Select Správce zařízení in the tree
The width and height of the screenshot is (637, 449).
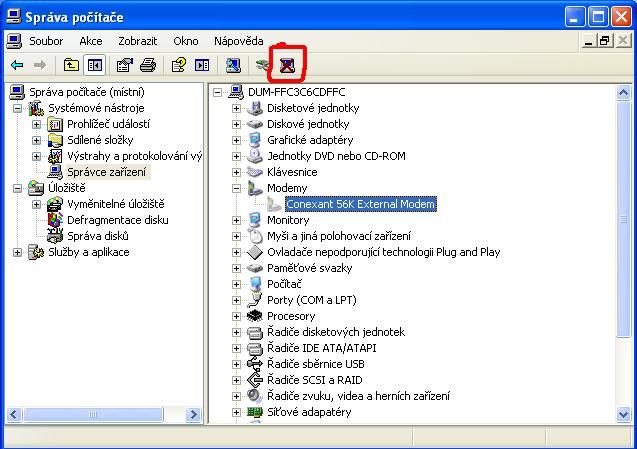point(106,172)
